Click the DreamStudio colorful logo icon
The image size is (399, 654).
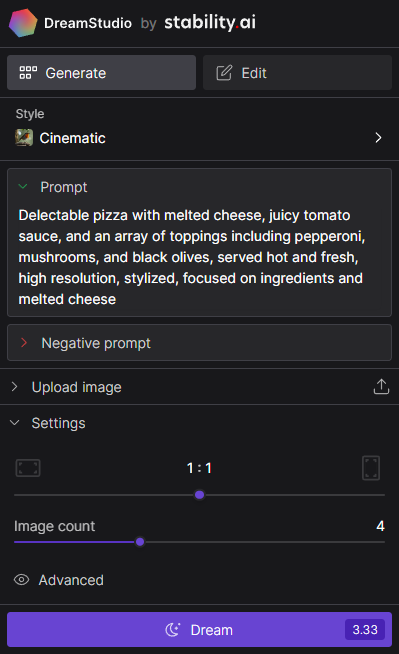pos(23,23)
